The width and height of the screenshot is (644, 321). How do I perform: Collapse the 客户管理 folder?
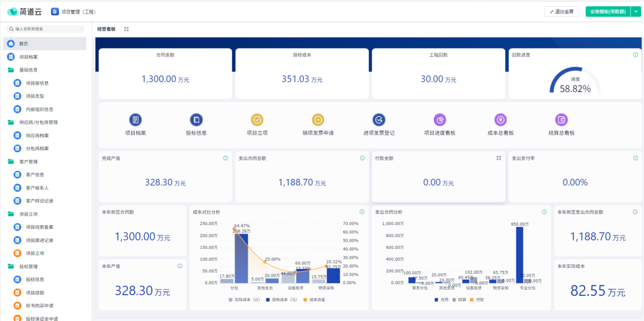pos(28,162)
